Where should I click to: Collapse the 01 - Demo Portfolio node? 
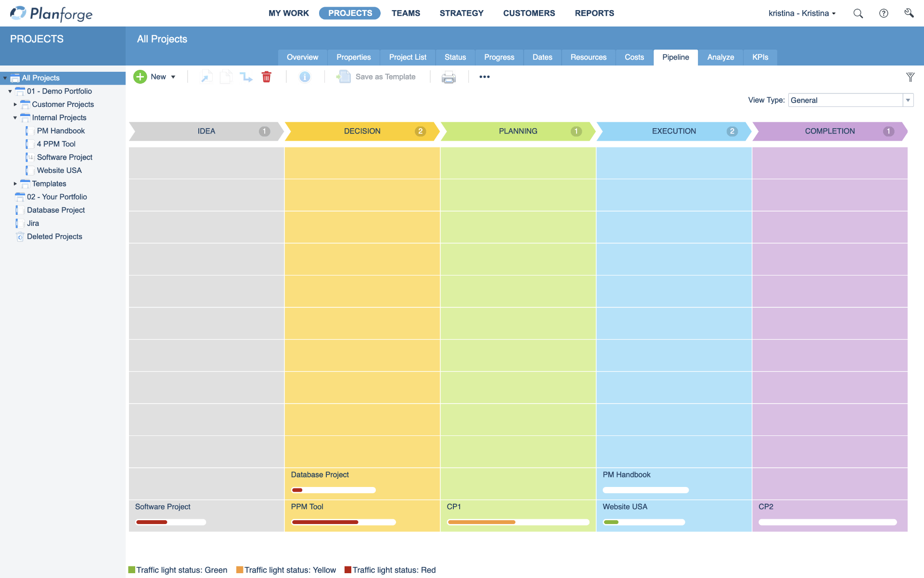tap(10, 92)
